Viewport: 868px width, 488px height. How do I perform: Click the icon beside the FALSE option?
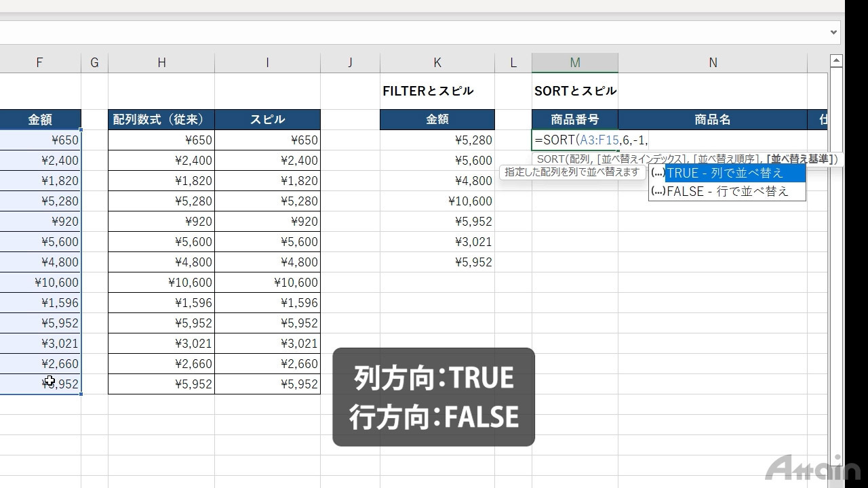pos(657,191)
